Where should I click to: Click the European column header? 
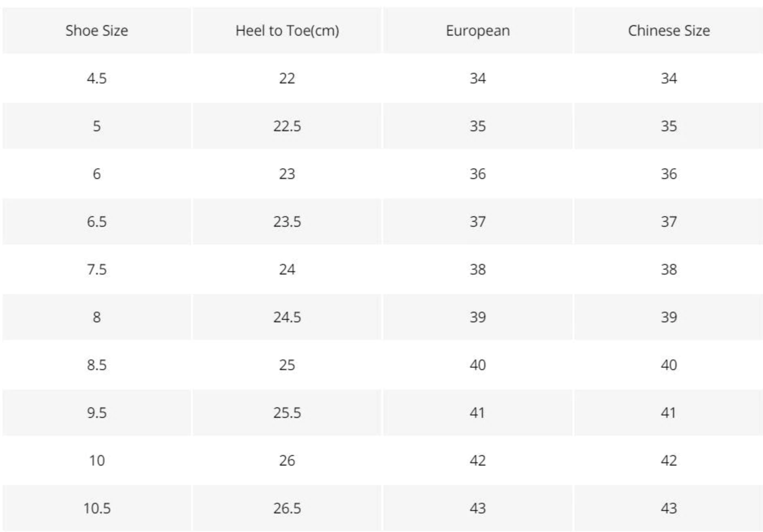coord(478,31)
